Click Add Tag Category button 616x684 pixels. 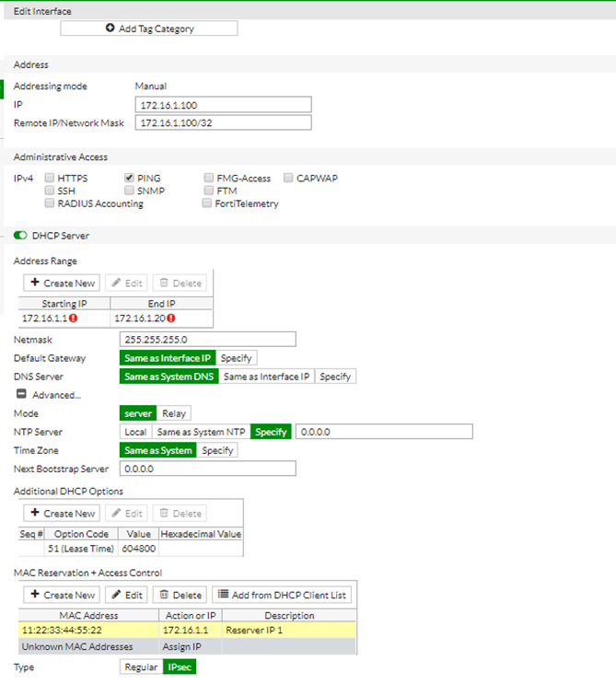click(149, 29)
